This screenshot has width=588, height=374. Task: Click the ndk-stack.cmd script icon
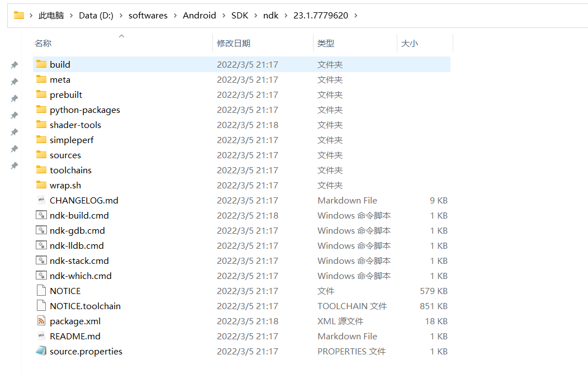click(41, 261)
